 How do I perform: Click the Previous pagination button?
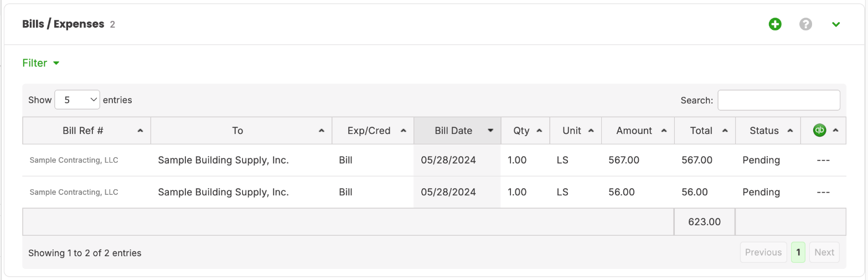click(x=763, y=252)
